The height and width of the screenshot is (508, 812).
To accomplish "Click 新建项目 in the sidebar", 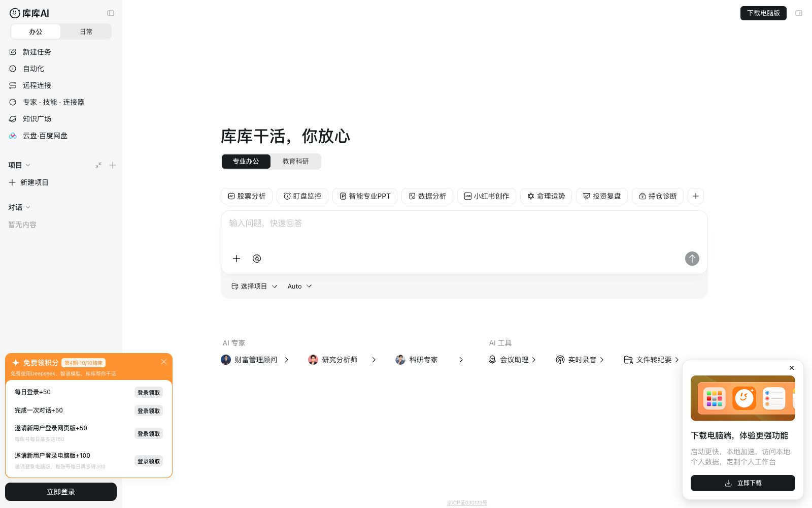I will pos(29,182).
